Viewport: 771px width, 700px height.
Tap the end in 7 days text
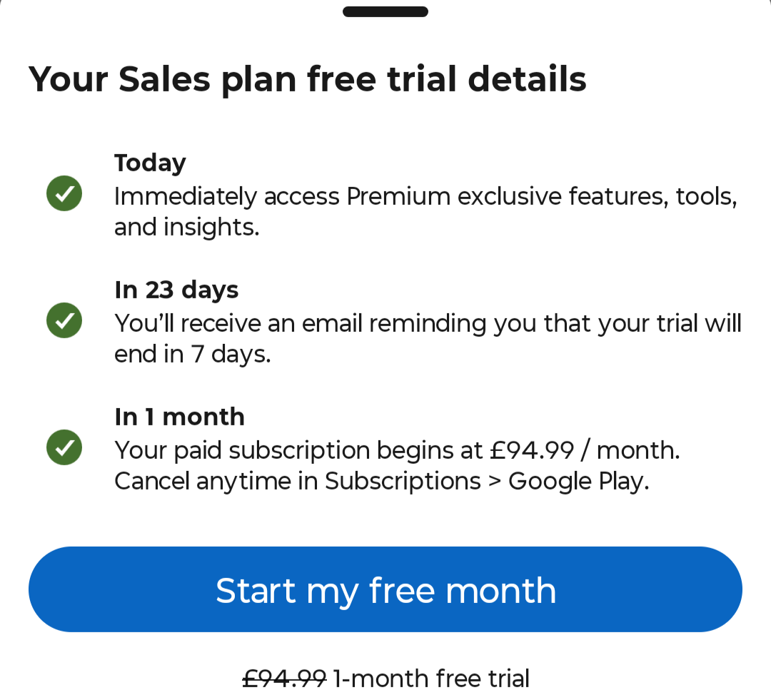193,355
